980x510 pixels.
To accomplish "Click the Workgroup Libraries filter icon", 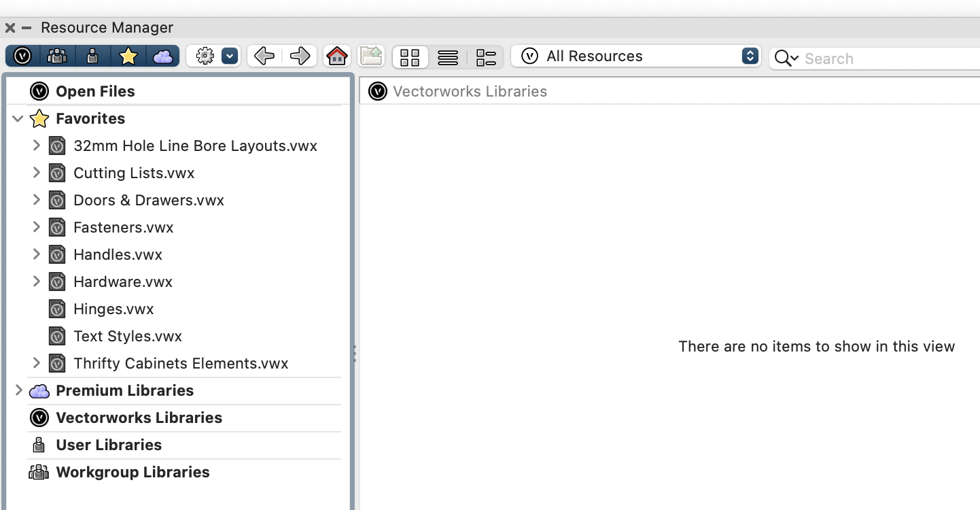I will point(57,56).
